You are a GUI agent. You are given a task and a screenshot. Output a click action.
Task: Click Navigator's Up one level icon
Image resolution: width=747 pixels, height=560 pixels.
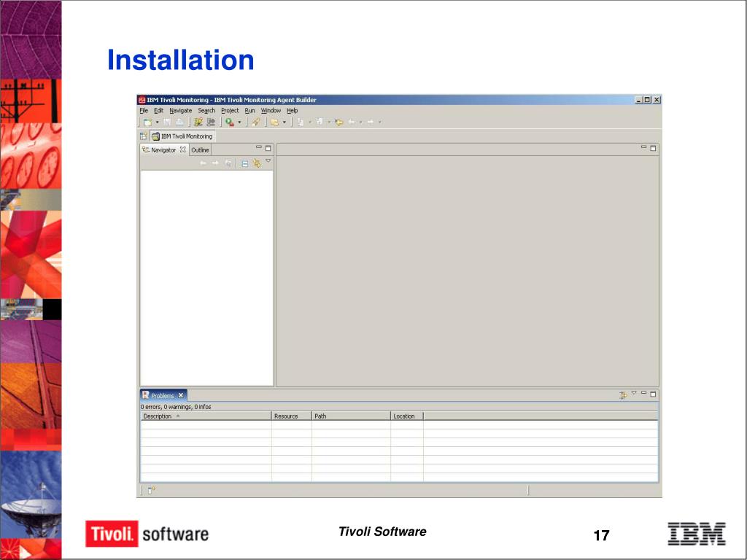pyautogui.click(x=228, y=163)
